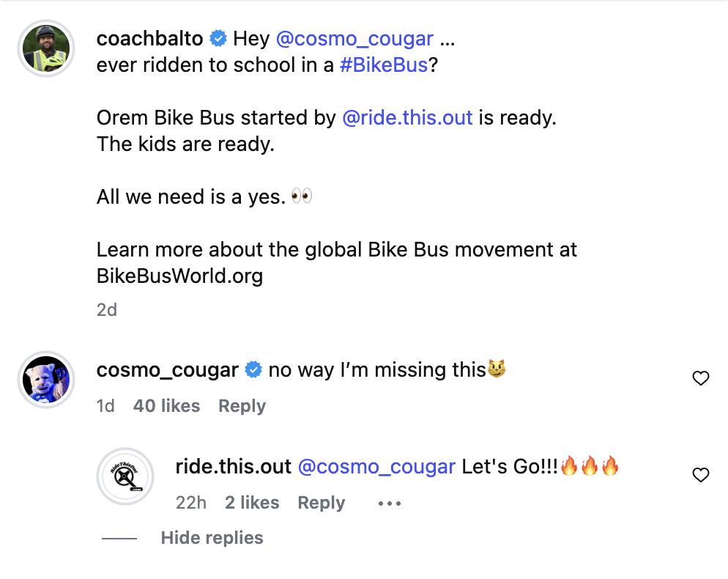
Task: Open ride.this.out's profile avatar
Action: click(125, 476)
